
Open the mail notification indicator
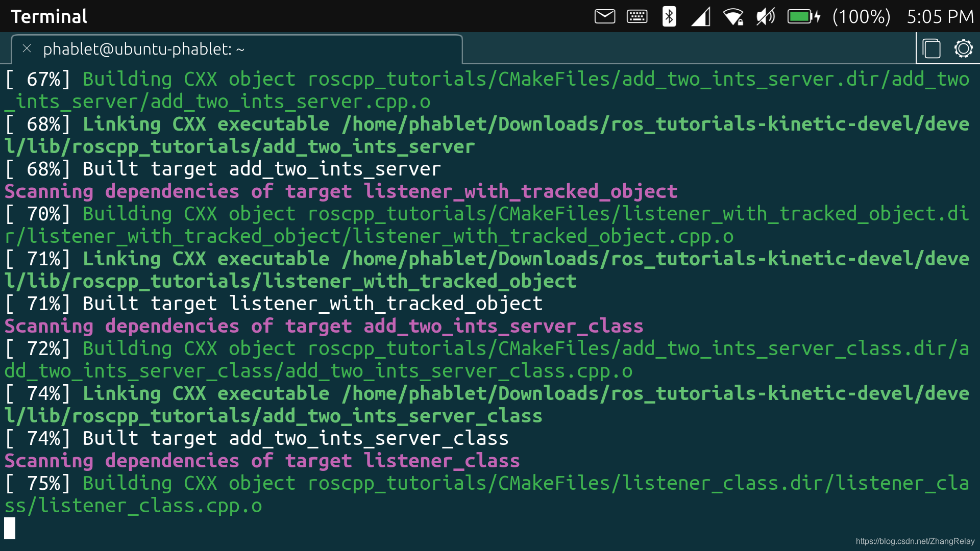pyautogui.click(x=605, y=16)
